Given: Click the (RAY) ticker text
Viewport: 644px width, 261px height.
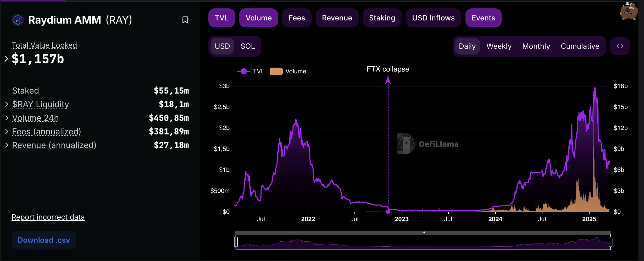Looking at the screenshot, I should point(119,20).
